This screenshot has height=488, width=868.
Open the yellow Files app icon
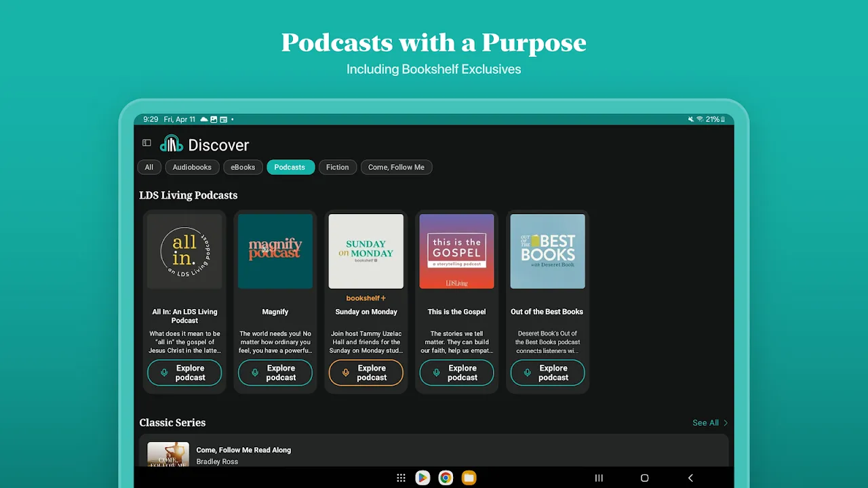tap(469, 478)
